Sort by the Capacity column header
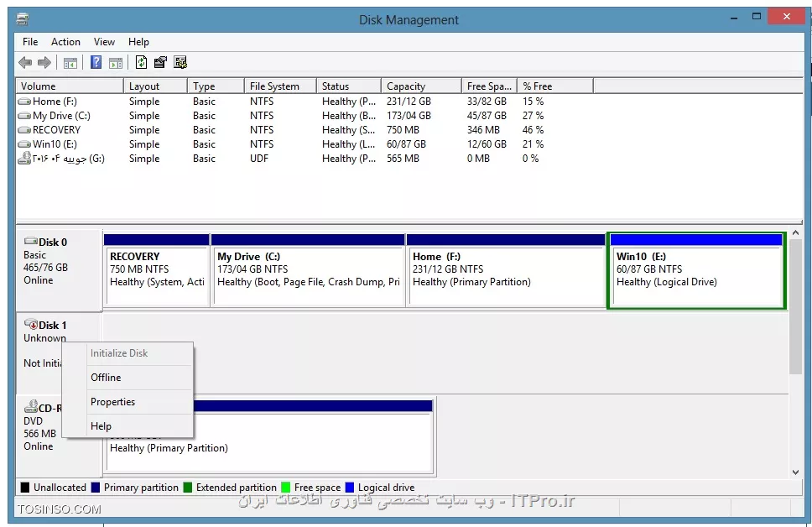 (x=422, y=86)
